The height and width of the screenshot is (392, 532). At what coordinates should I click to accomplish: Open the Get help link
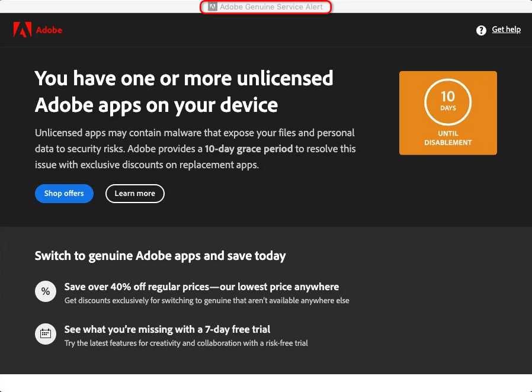[x=506, y=30]
